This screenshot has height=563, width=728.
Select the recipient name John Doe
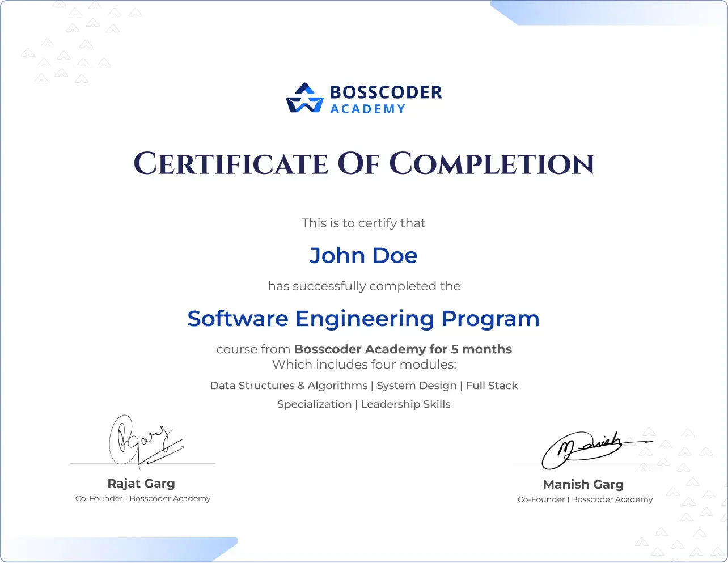coord(363,256)
